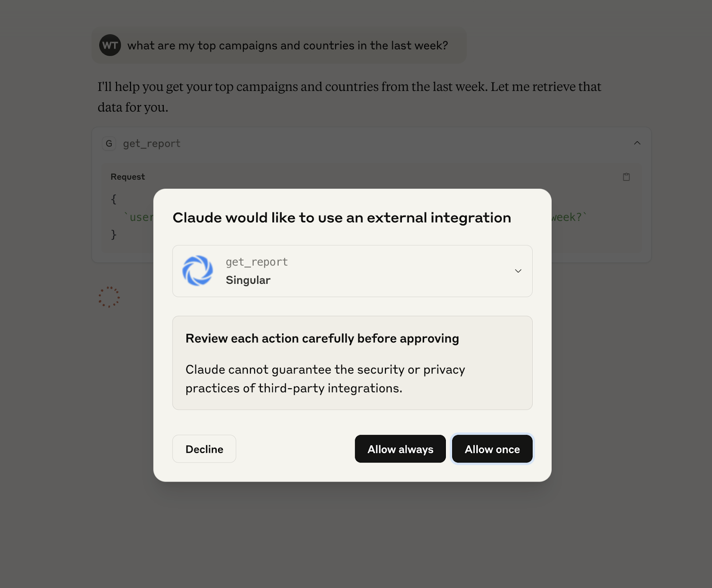The height and width of the screenshot is (588, 712).
Task: Click the WT user avatar
Action: [110, 45]
